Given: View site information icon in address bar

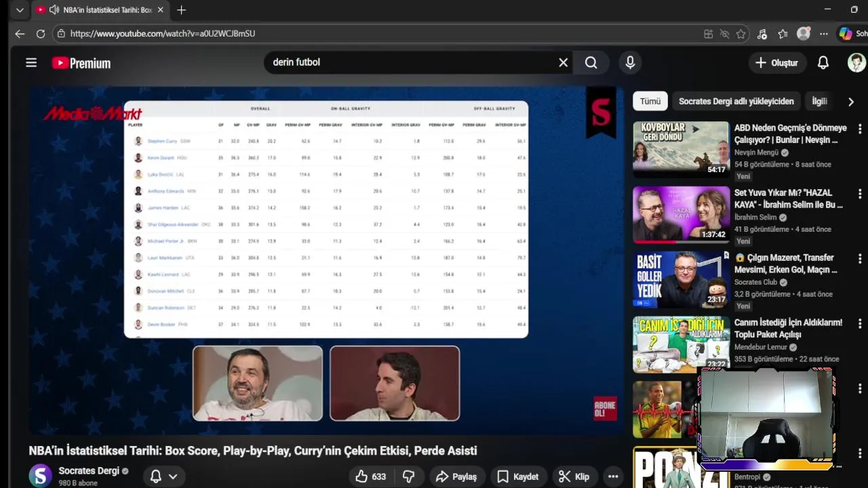Looking at the screenshot, I should [62, 33].
